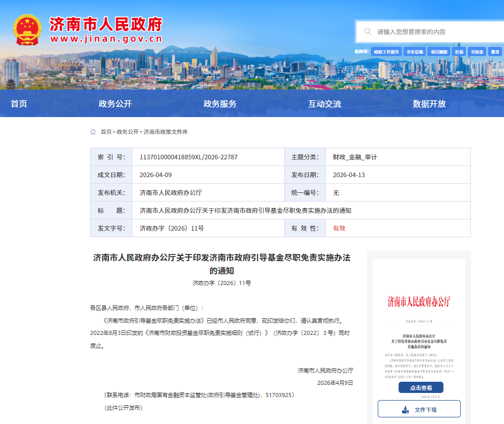Click the download icon beside 文件下载
This screenshot has width=504, height=424.
pyautogui.click(x=405, y=409)
